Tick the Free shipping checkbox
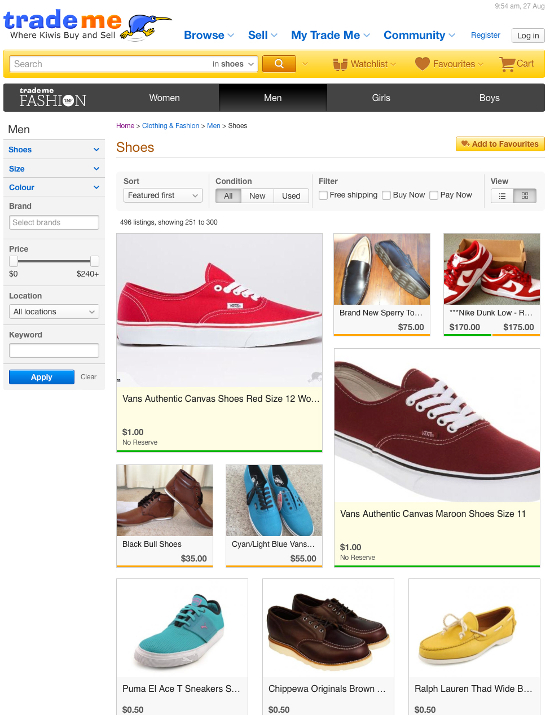 [x=323, y=195]
